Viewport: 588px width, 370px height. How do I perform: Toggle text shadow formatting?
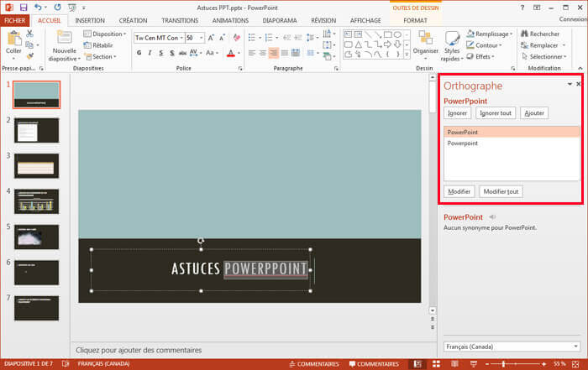tap(171, 53)
